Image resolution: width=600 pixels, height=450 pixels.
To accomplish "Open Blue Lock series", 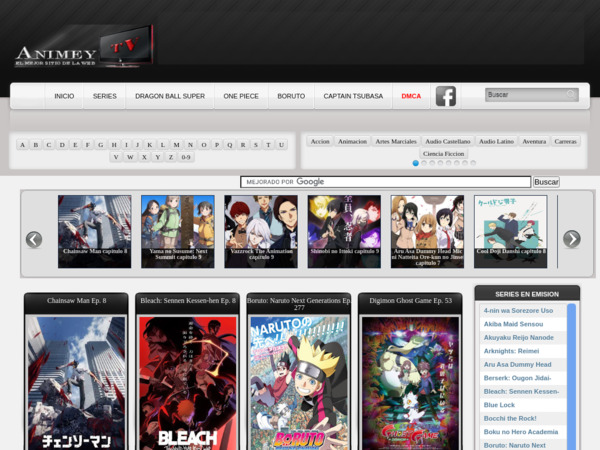I will [x=499, y=405].
